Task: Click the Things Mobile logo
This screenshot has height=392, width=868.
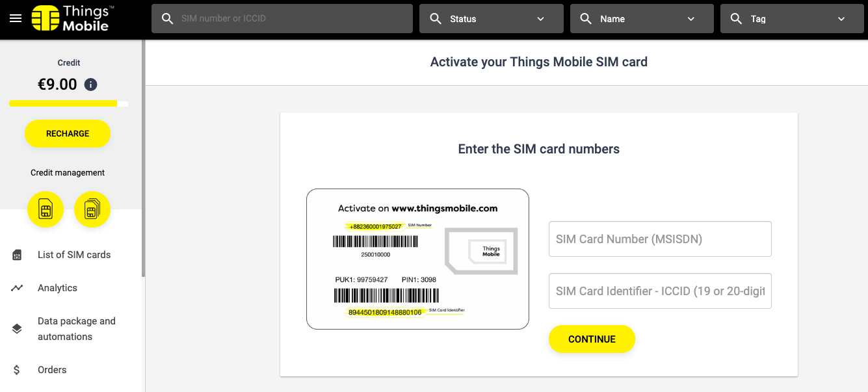Action: [x=73, y=18]
